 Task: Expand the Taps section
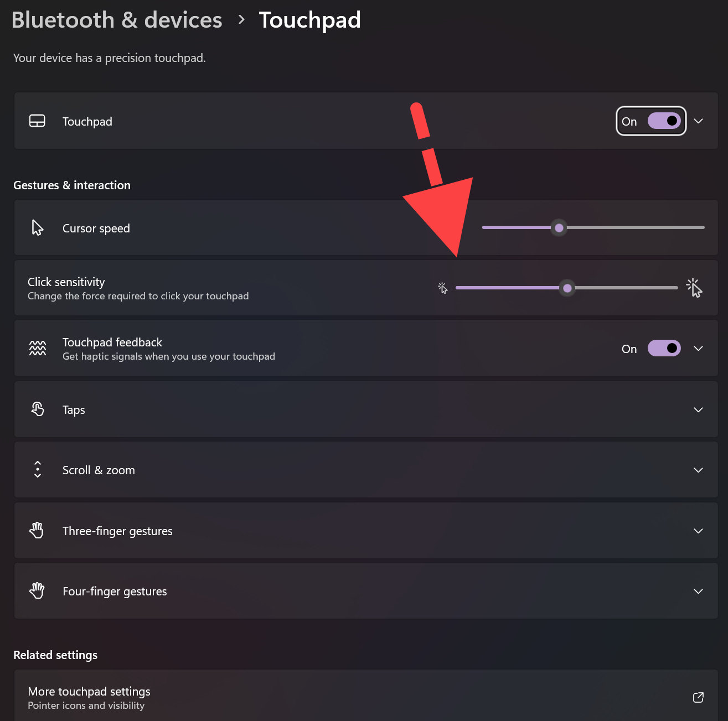(x=366, y=409)
